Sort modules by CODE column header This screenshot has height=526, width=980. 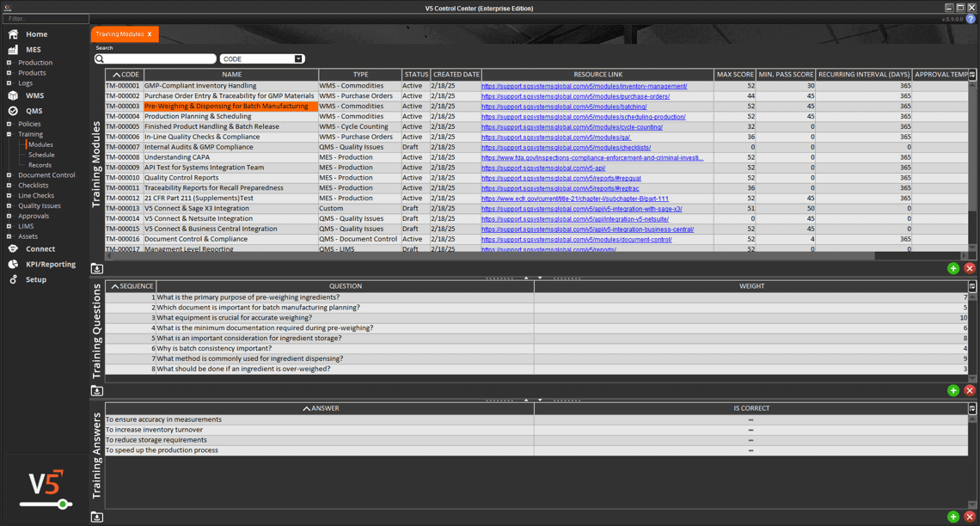(x=125, y=74)
